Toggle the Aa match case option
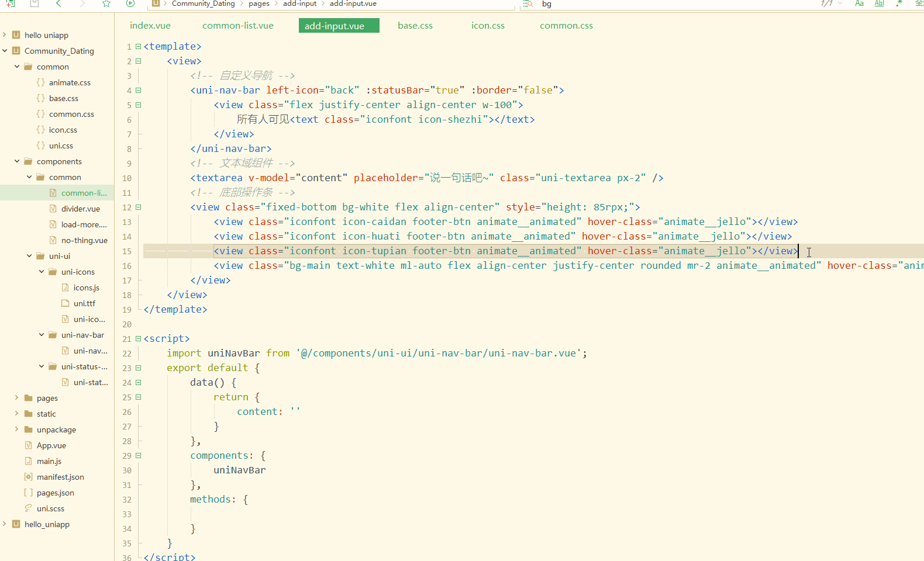 [x=859, y=4]
